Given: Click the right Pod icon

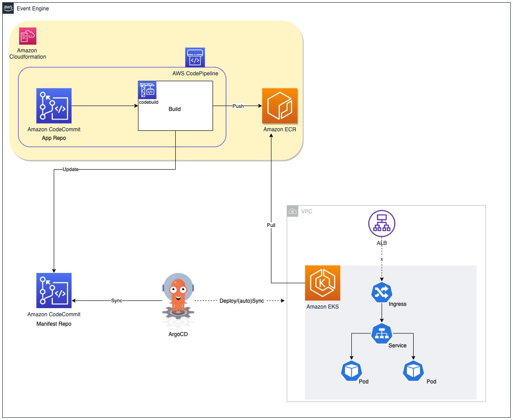Looking at the screenshot, I should [414, 371].
